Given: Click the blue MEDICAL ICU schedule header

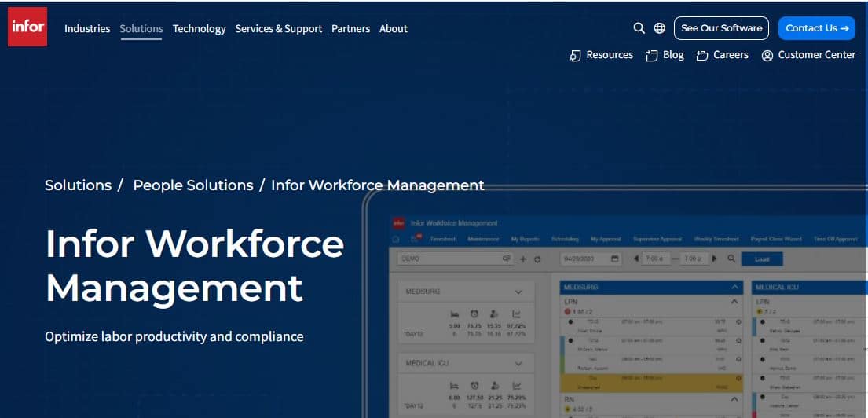Looking at the screenshot, I should tap(809, 288).
